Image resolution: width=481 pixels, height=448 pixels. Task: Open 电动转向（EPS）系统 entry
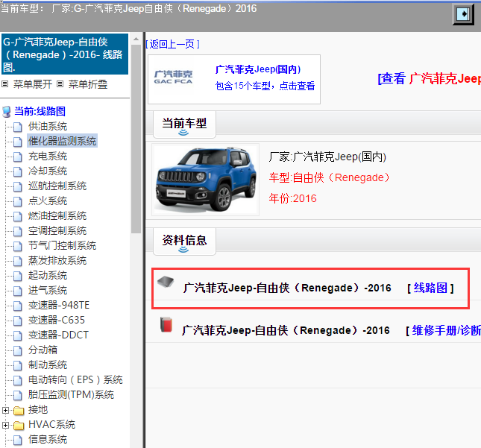(75, 380)
